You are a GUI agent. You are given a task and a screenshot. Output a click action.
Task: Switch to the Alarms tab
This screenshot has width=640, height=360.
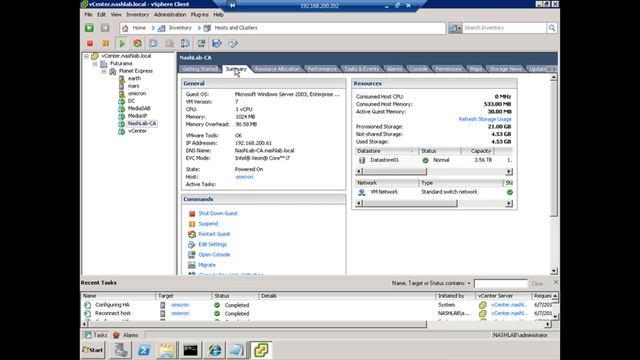[x=394, y=69]
